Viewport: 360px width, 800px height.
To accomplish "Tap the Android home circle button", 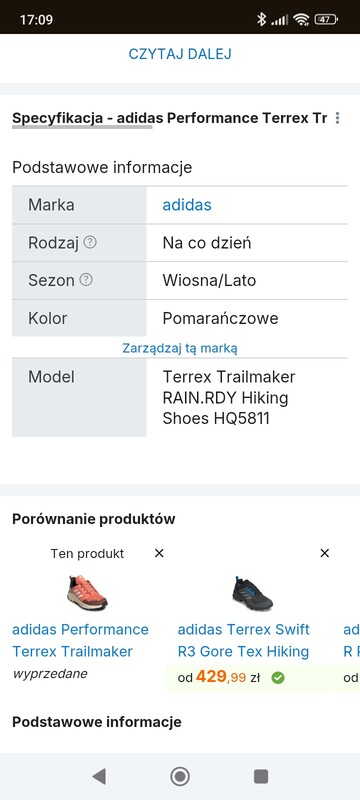I will point(179,776).
